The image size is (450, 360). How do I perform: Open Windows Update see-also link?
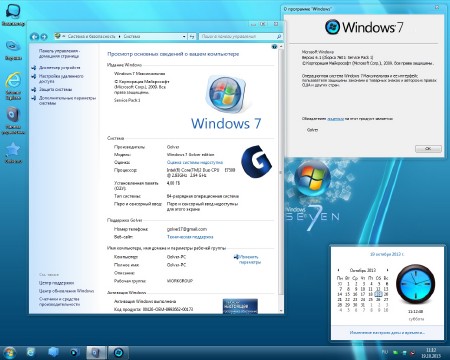coord(66,291)
